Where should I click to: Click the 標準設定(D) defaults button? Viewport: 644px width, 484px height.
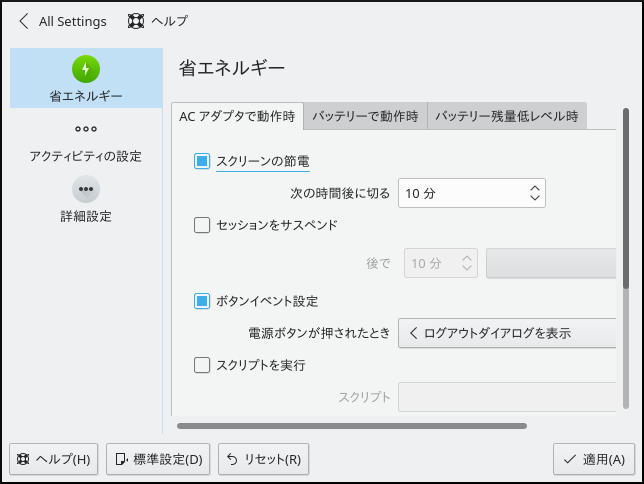click(158, 459)
